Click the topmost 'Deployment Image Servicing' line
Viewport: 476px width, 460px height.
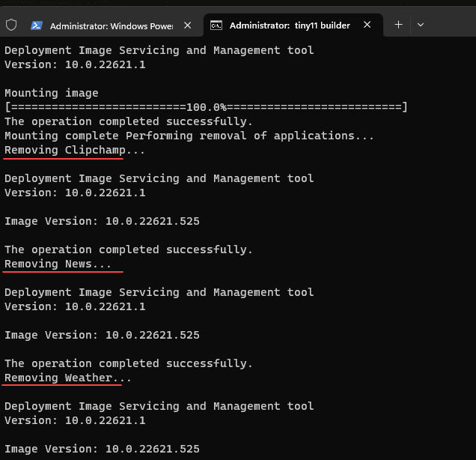[159, 50]
